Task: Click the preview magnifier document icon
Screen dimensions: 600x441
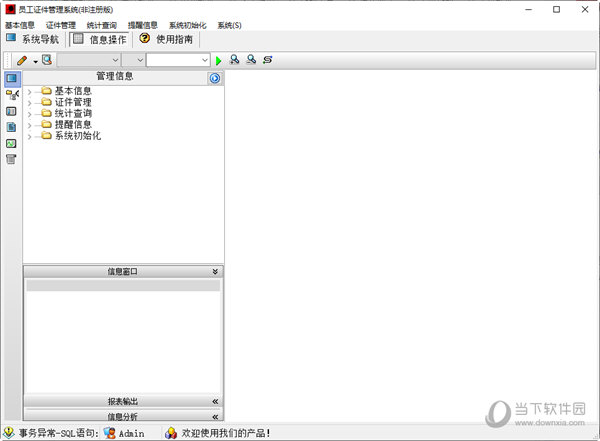Action: [47, 60]
